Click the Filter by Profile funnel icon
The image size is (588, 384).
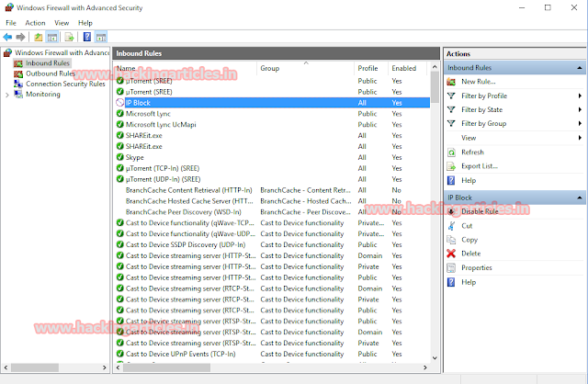[451, 96]
